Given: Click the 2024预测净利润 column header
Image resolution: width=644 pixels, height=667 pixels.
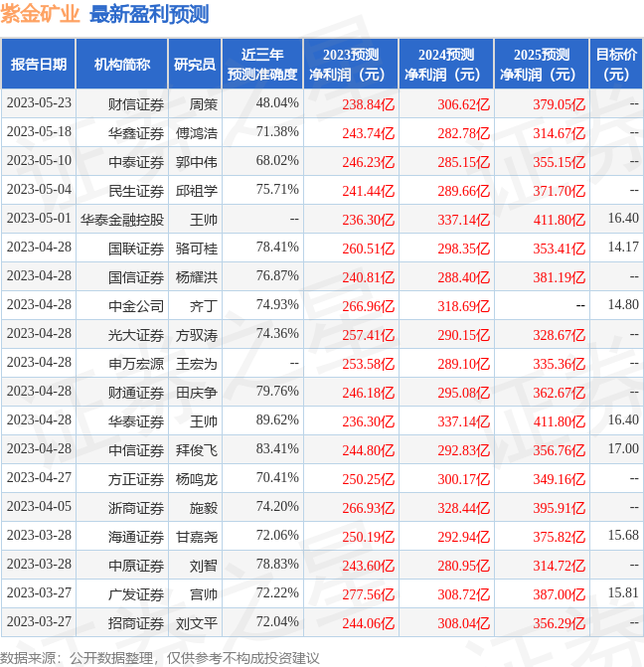Looking at the screenshot, I should (x=446, y=65).
